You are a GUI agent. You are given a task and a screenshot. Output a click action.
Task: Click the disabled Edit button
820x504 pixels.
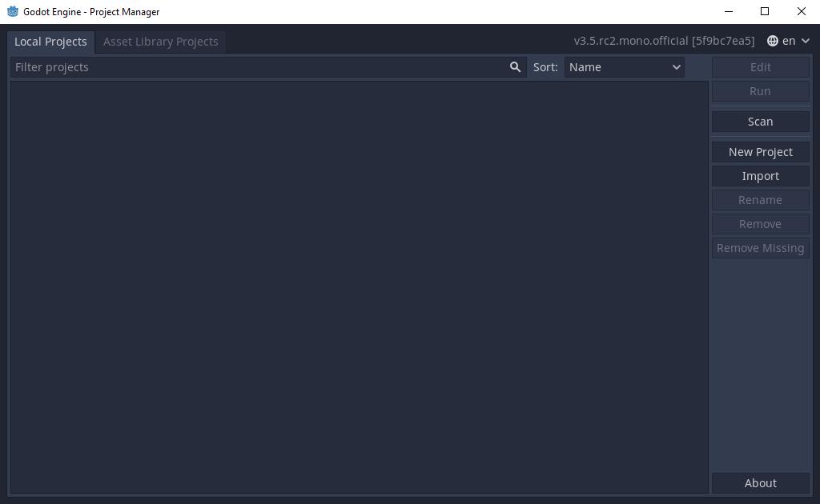pos(760,67)
